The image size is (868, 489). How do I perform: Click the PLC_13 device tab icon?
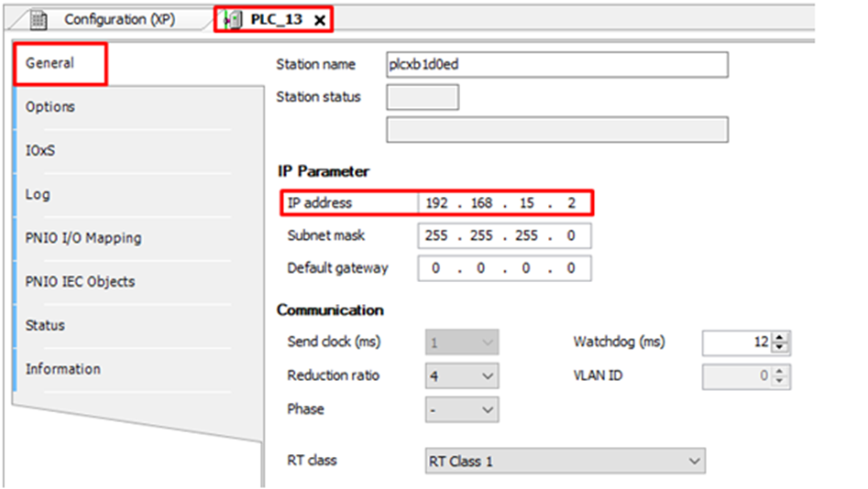coord(233,19)
